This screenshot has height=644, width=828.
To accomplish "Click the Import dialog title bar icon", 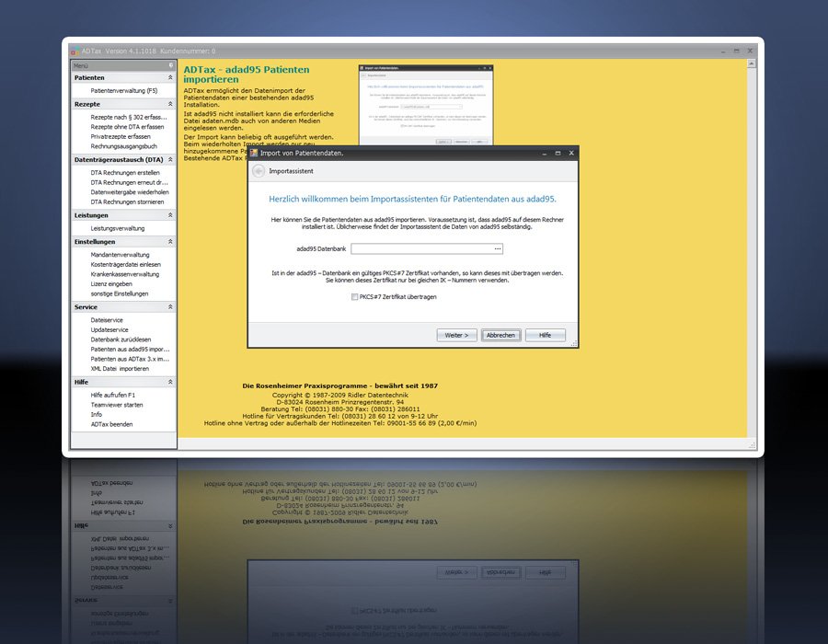I will point(254,153).
